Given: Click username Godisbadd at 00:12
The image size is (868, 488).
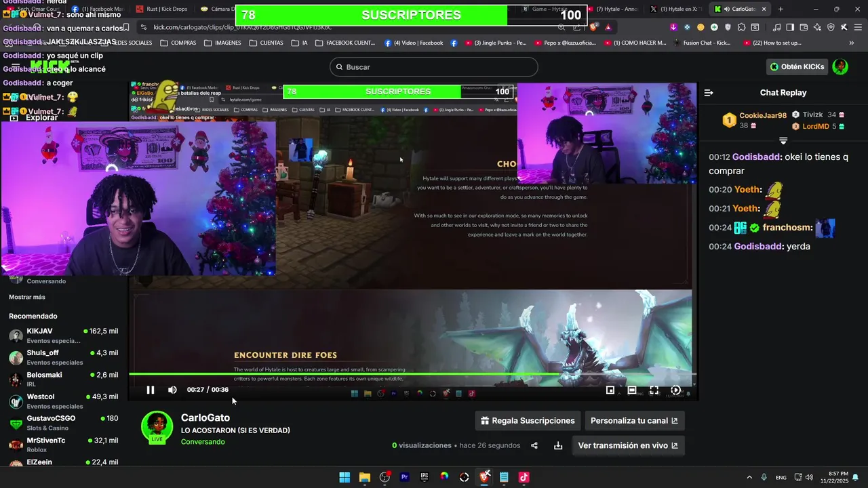Looking at the screenshot, I should (x=756, y=157).
